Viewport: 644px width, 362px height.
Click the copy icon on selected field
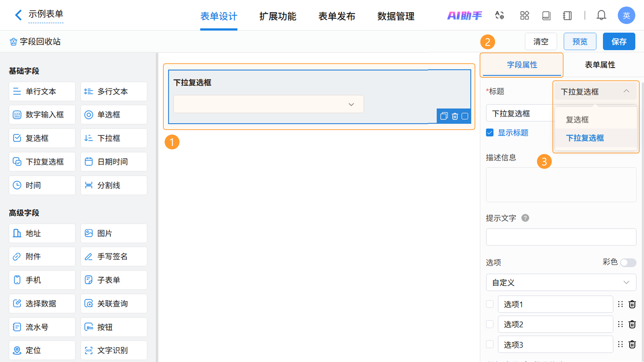(x=444, y=116)
